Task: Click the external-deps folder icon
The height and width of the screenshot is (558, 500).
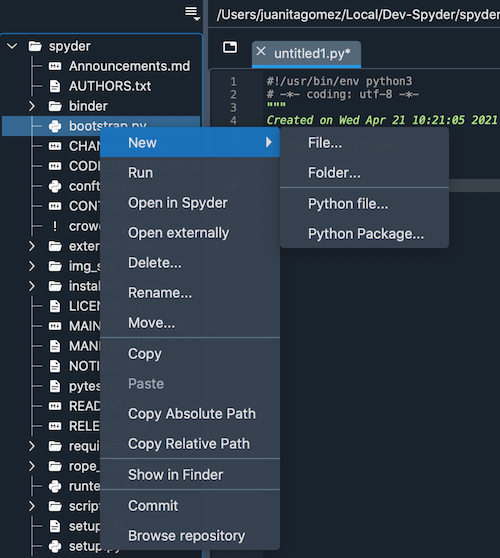Action: 55,246
